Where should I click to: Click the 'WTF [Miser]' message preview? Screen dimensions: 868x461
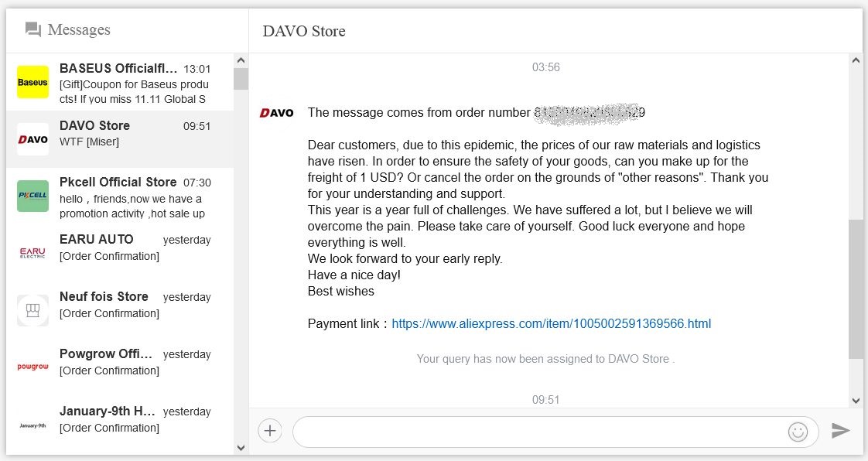pyautogui.click(x=89, y=142)
